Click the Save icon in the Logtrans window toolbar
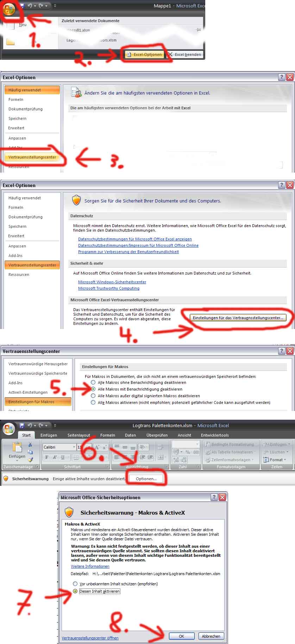Image resolution: width=295 pixels, height=644 pixels. click(x=22, y=425)
